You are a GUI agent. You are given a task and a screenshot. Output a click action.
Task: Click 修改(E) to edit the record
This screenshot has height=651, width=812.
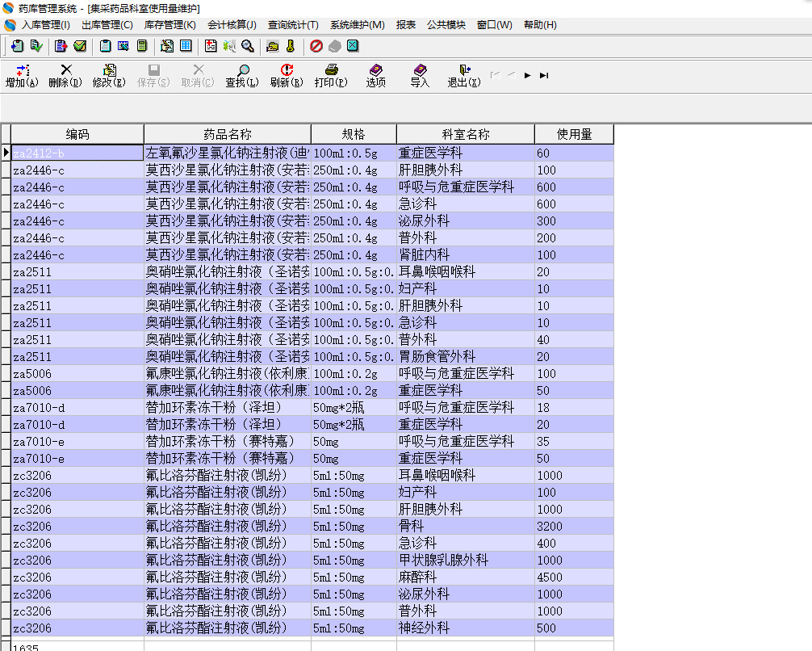[x=109, y=76]
